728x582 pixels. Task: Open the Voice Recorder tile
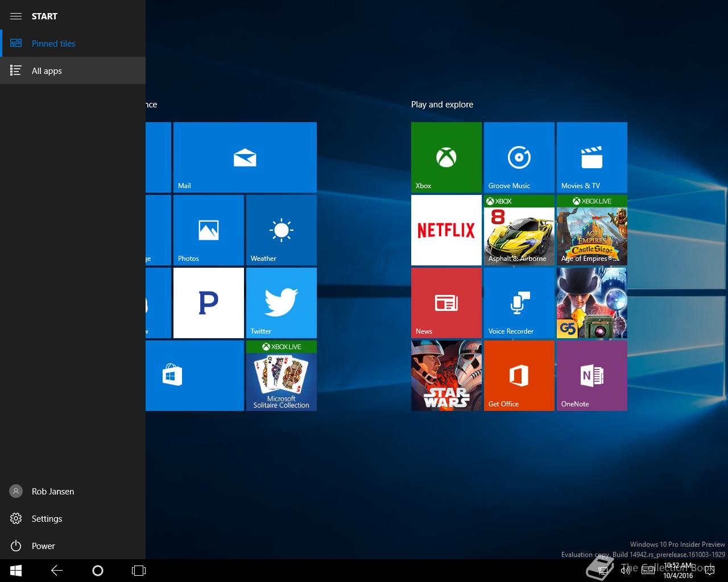click(x=519, y=303)
